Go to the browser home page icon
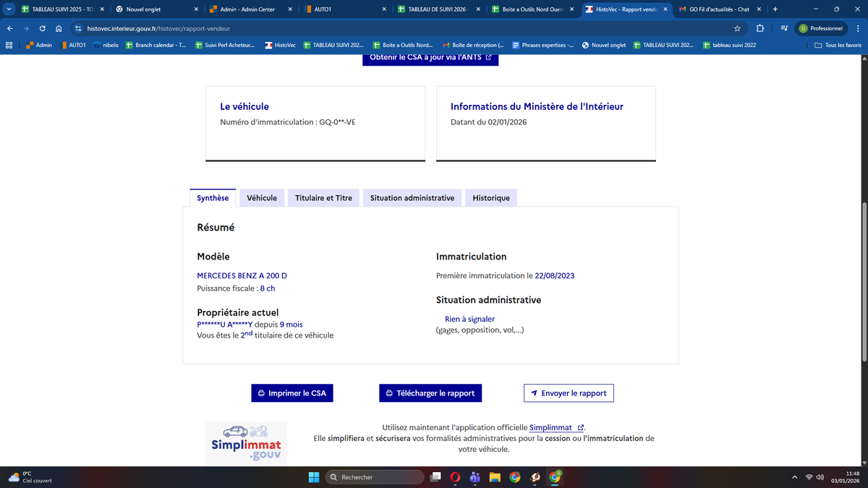The height and width of the screenshot is (488, 868). pyautogui.click(x=59, y=28)
